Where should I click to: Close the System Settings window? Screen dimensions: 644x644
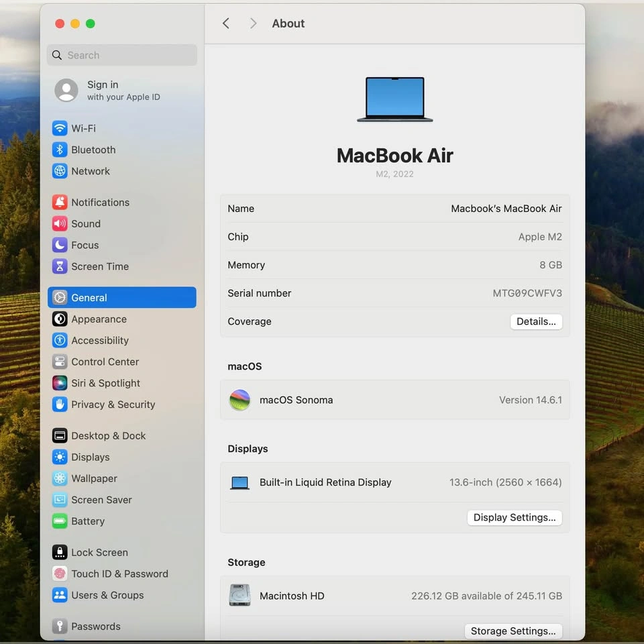60,23
